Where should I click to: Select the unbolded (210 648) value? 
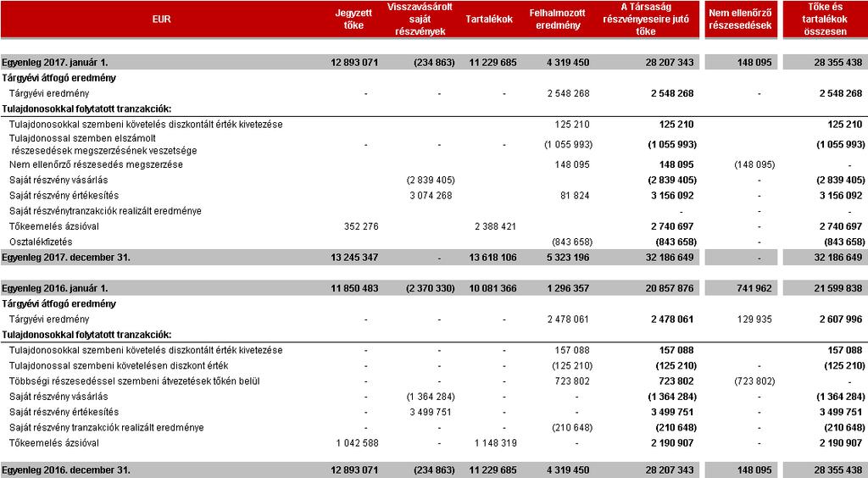pos(572,428)
